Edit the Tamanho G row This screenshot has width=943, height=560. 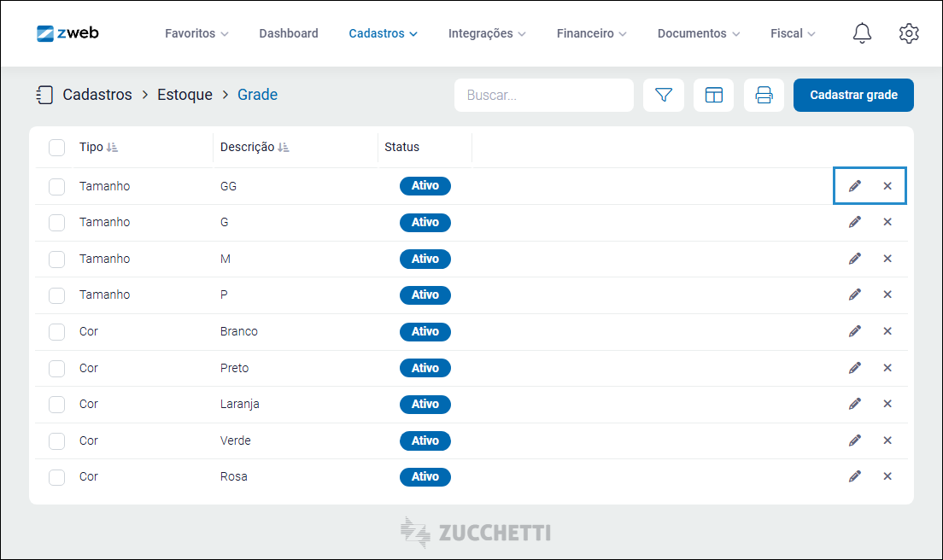click(x=854, y=222)
